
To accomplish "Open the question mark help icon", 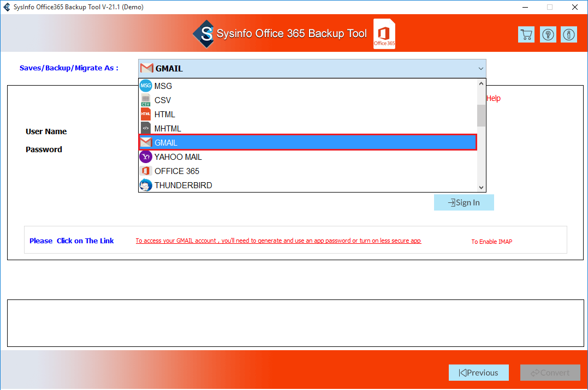I will [x=548, y=34].
